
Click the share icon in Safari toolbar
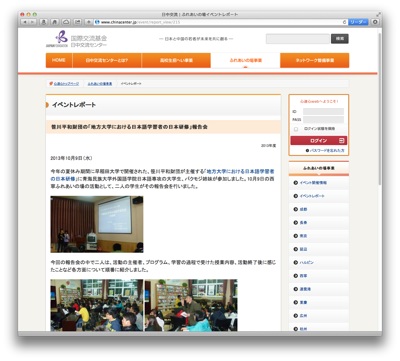coord(77,22)
